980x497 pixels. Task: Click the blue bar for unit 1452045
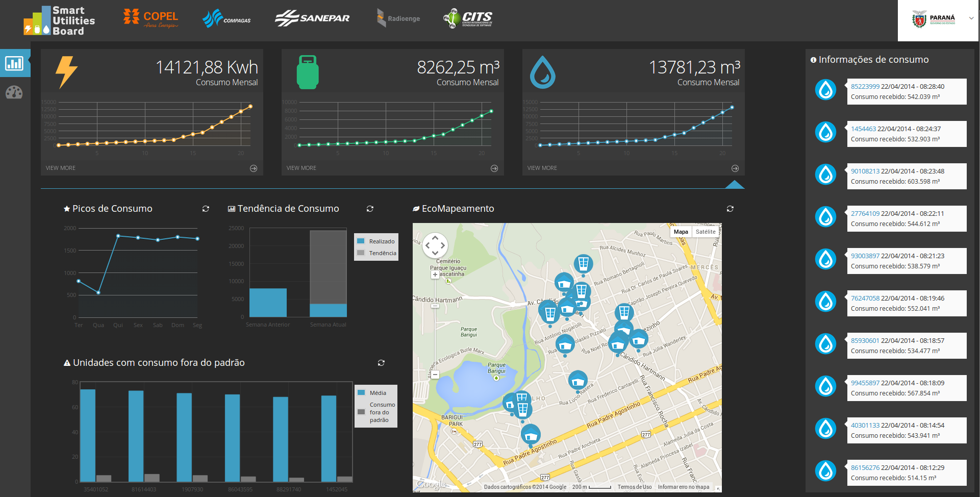click(329, 438)
